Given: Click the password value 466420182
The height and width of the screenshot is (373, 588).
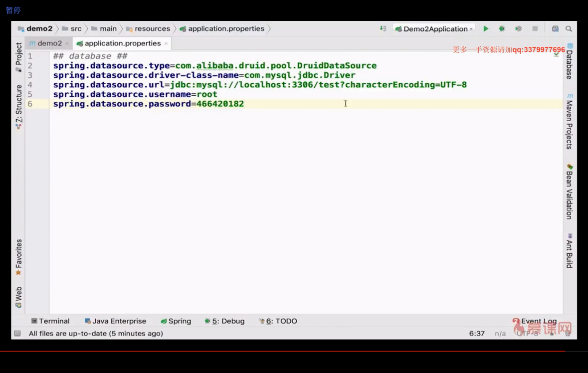Looking at the screenshot, I should click(220, 104).
